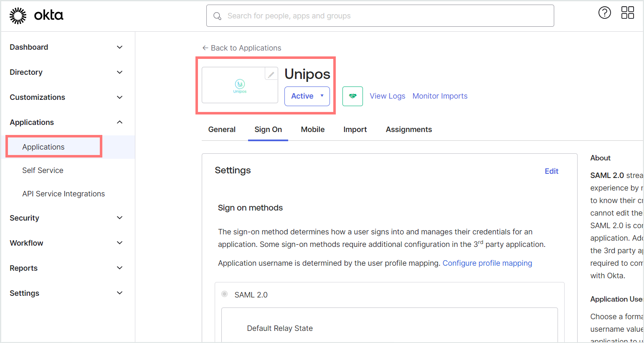Open Configure profile mapping link
Screen dimensions: 644x343
[487, 263]
